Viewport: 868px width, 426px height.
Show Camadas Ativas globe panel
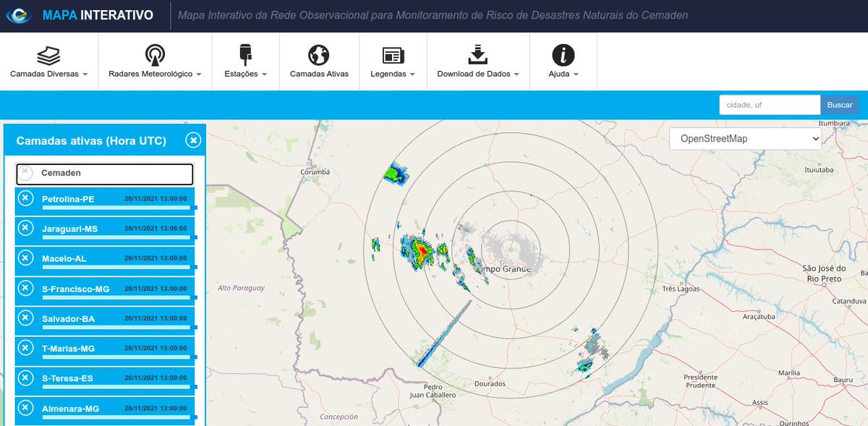pyautogui.click(x=319, y=61)
